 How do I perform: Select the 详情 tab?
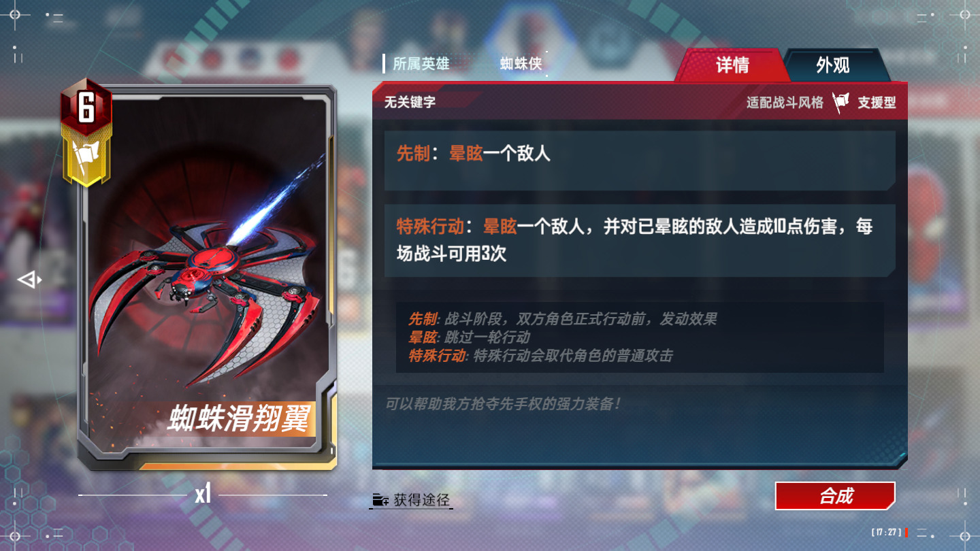[732, 65]
